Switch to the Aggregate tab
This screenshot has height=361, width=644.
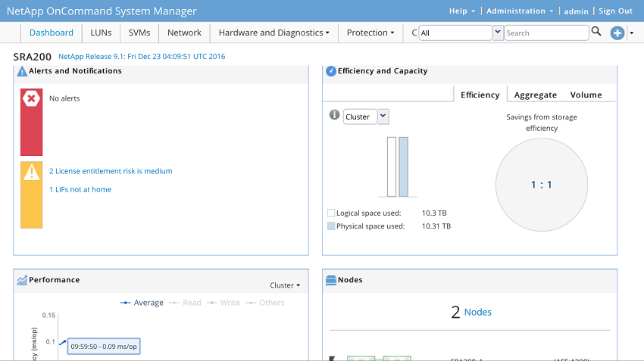[535, 95]
